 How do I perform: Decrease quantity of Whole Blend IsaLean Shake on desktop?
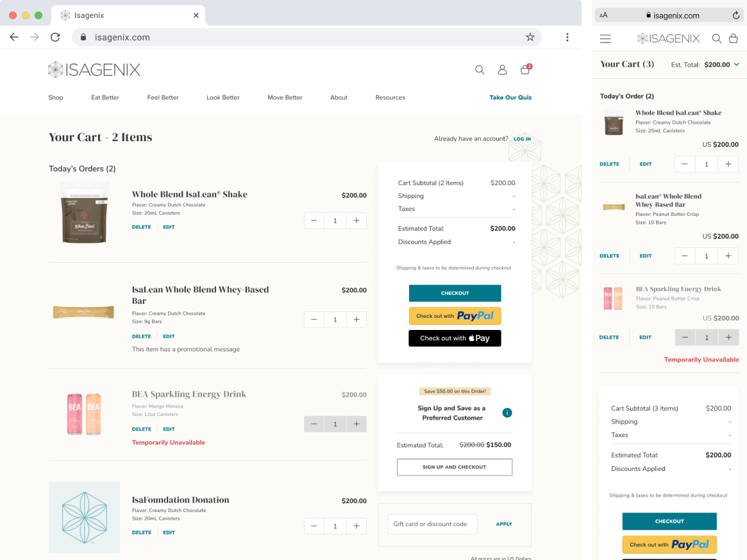pos(314,220)
